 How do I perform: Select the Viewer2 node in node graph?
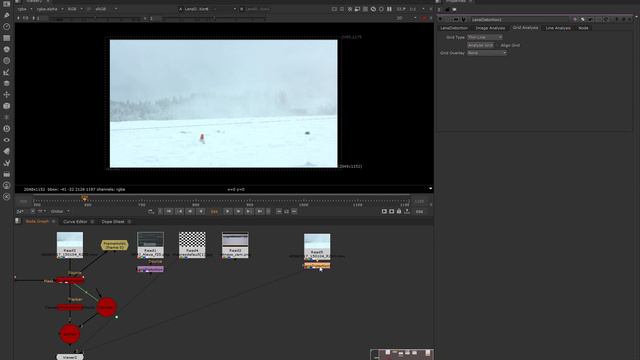tap(70, 357)
